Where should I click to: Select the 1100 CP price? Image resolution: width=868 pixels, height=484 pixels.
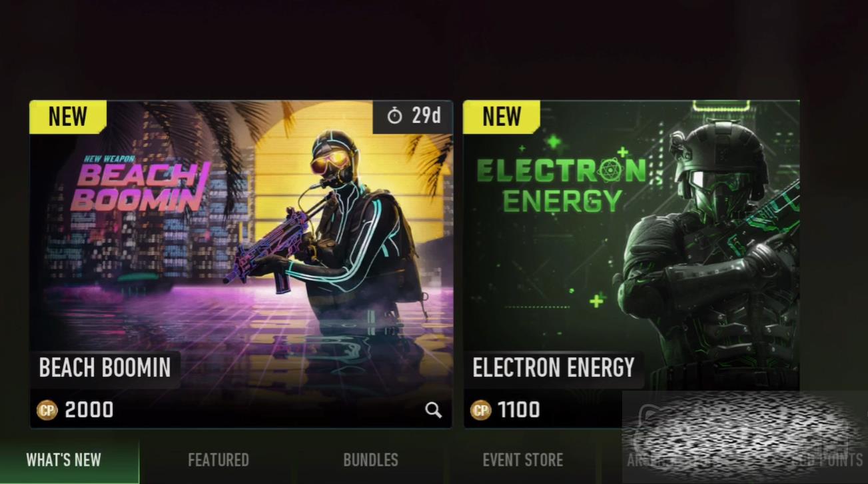tap(519, 410)
